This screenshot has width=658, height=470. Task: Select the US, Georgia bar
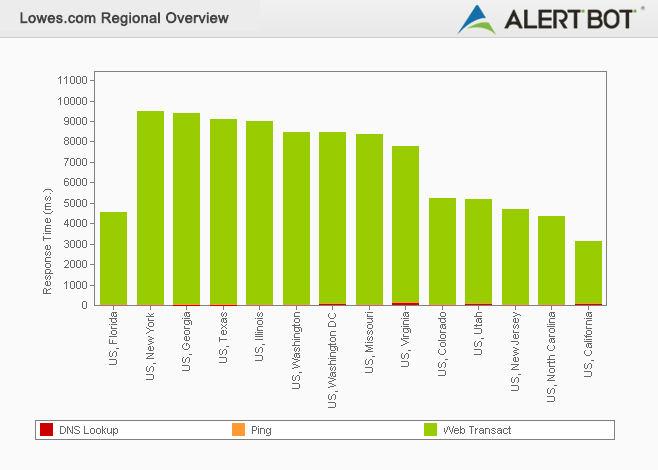point(186,209)
